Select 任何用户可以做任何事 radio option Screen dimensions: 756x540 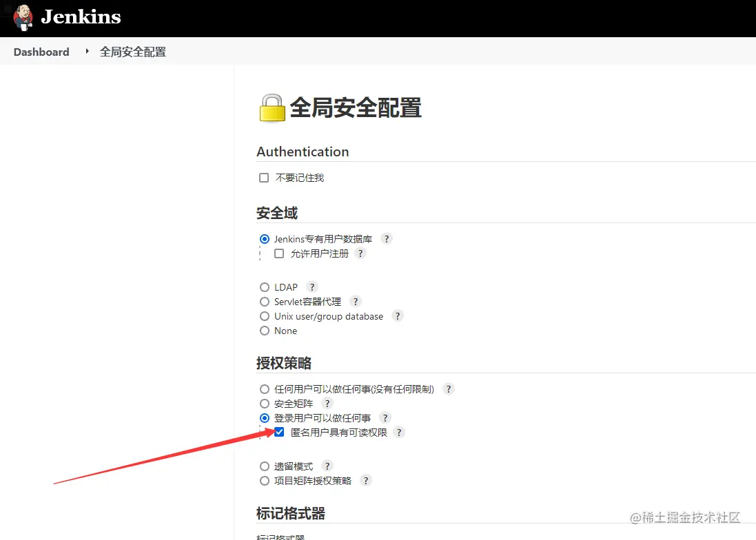point(264,388)
